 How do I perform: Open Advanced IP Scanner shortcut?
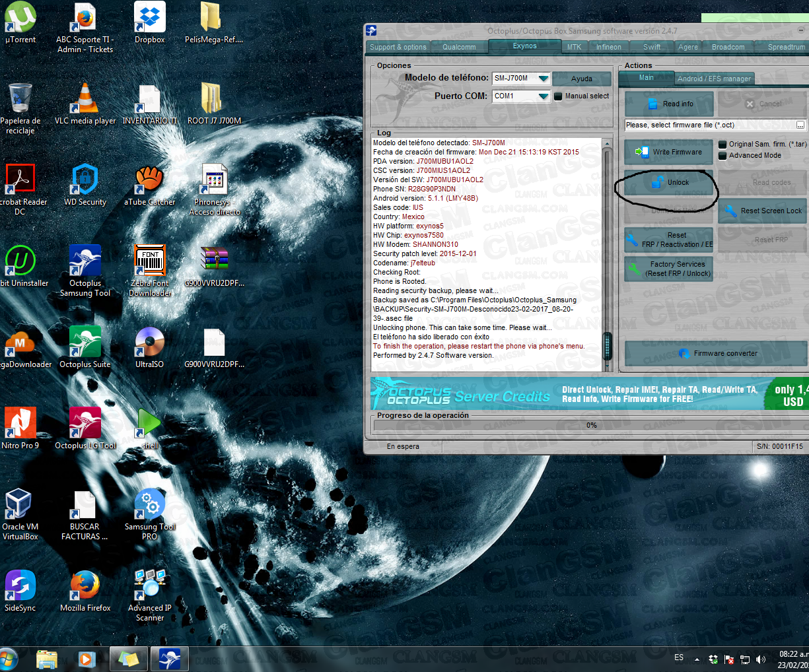pyautogui.click(x=150, y=596)
